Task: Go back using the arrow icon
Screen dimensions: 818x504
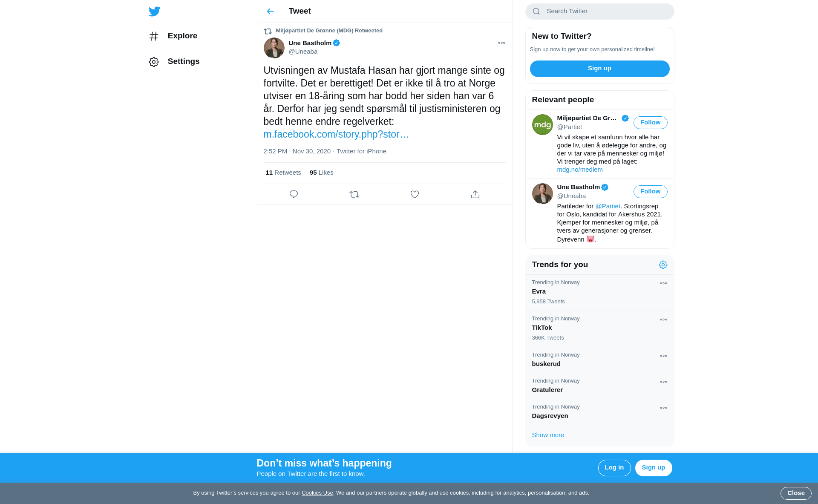Action: (270, 12)
